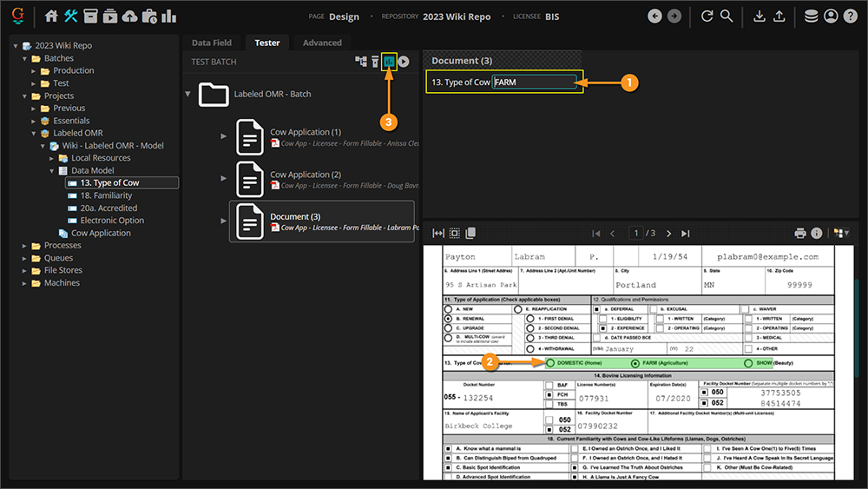Select Document (3) in test batch
868x489 pixels.
point(322,221)
